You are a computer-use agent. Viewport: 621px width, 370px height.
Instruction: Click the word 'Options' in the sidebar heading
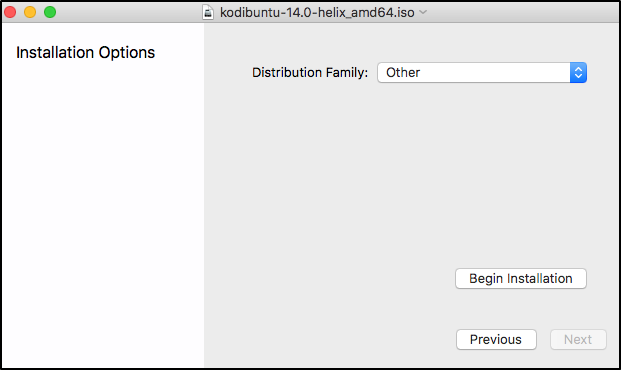[x=127, y=53]
